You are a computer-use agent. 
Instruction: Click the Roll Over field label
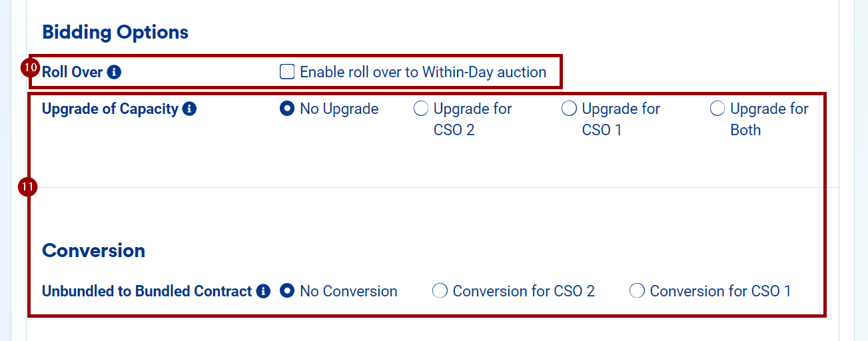[x=72, y=72]
